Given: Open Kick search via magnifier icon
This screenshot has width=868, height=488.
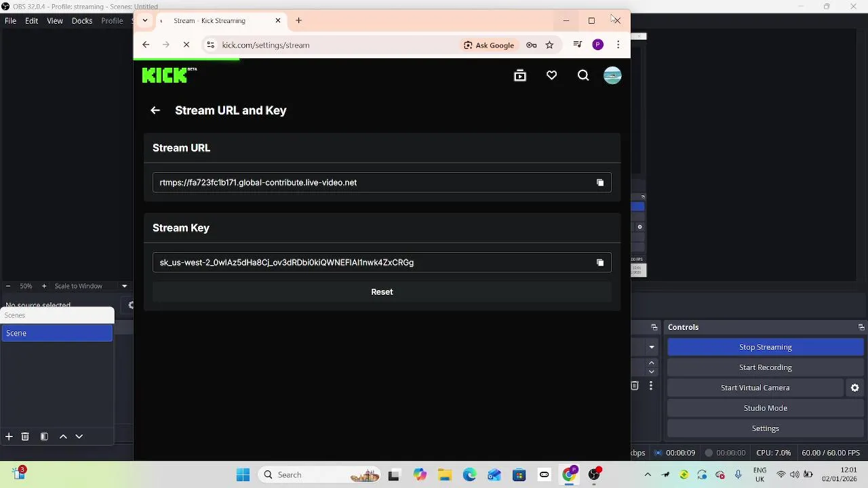Looking at the screenshot, I should click(x=583, y=76).
